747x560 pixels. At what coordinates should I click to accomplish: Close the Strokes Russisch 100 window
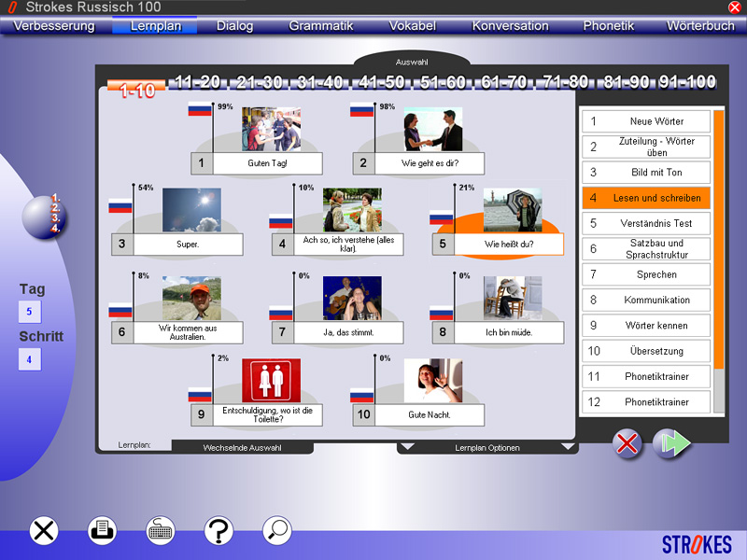pyautogui.click(x=735, y=7)
